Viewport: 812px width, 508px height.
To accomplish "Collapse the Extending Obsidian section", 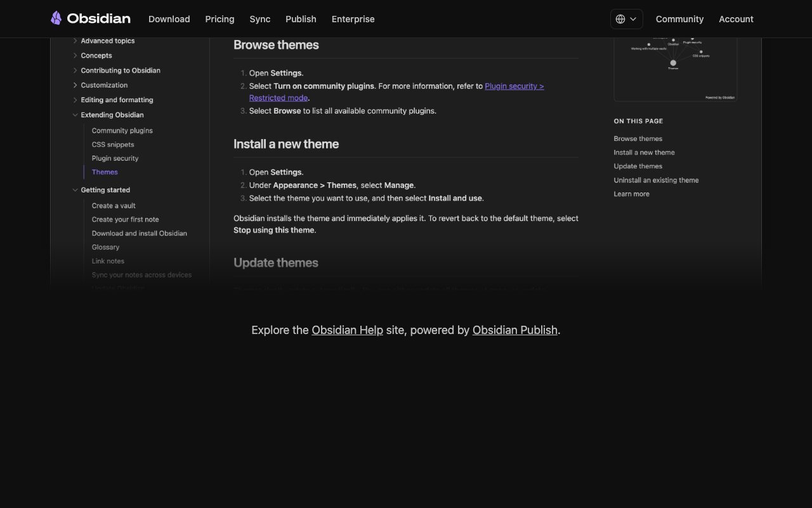I will [x=75, y=115].
